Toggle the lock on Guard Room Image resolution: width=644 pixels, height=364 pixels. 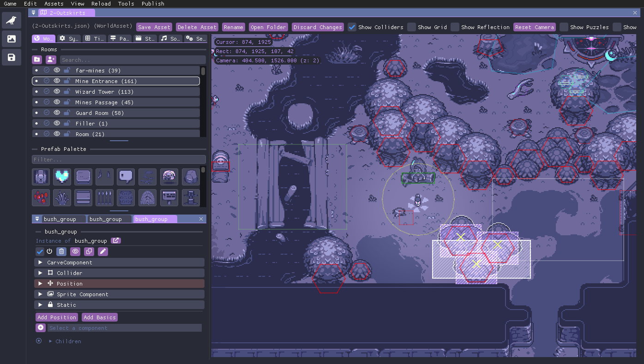67,113
